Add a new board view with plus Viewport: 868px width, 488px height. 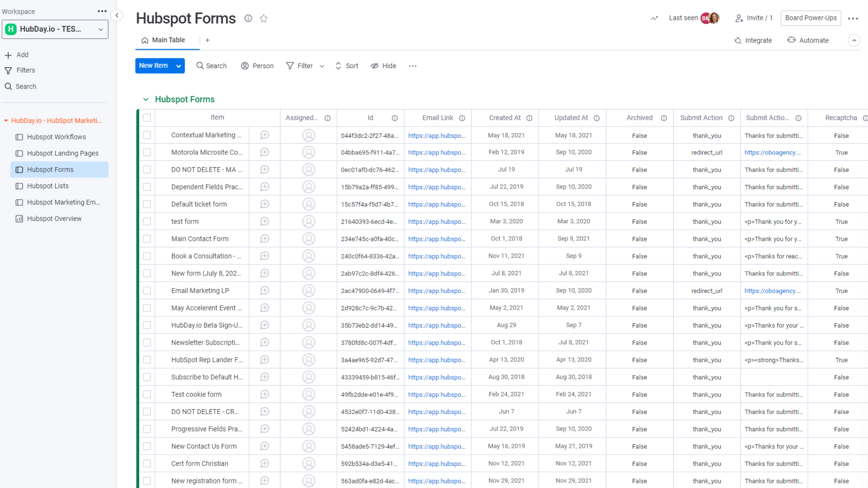click(208, 40)
